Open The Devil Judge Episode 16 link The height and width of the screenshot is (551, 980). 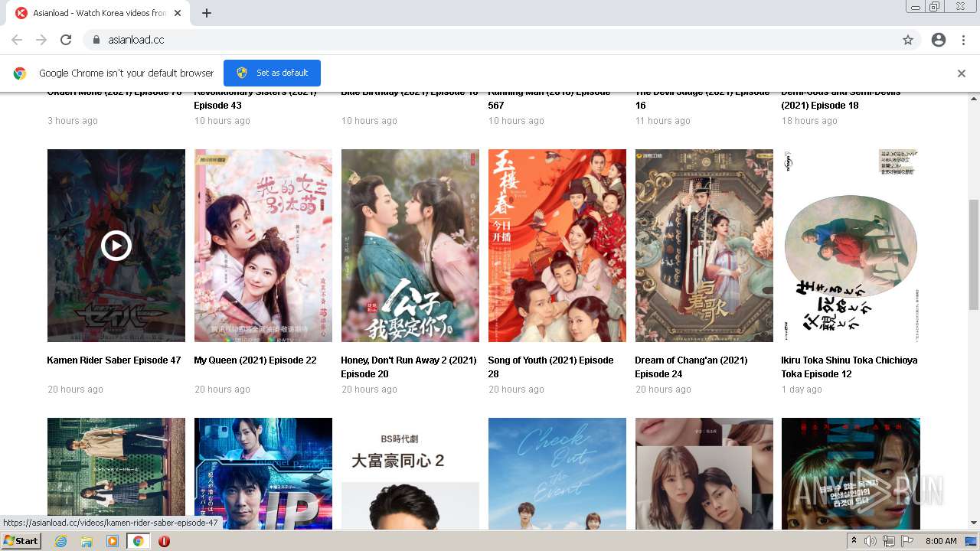[702, 99]
